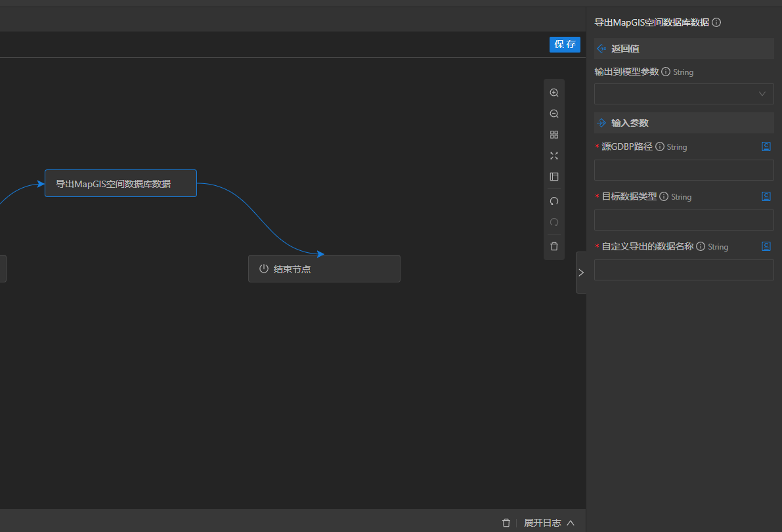Open the 输出到模型参数 dropdown
Image resolution: width=782 pixels, height=532 pixels.
click(684, 94)
